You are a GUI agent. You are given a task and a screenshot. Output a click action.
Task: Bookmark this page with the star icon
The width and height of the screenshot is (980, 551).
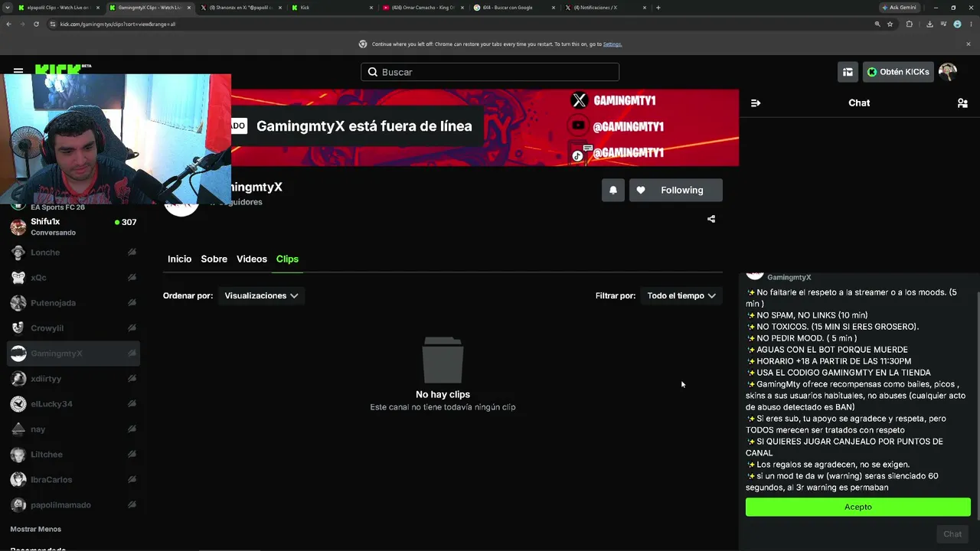click(x=890, y=24)
